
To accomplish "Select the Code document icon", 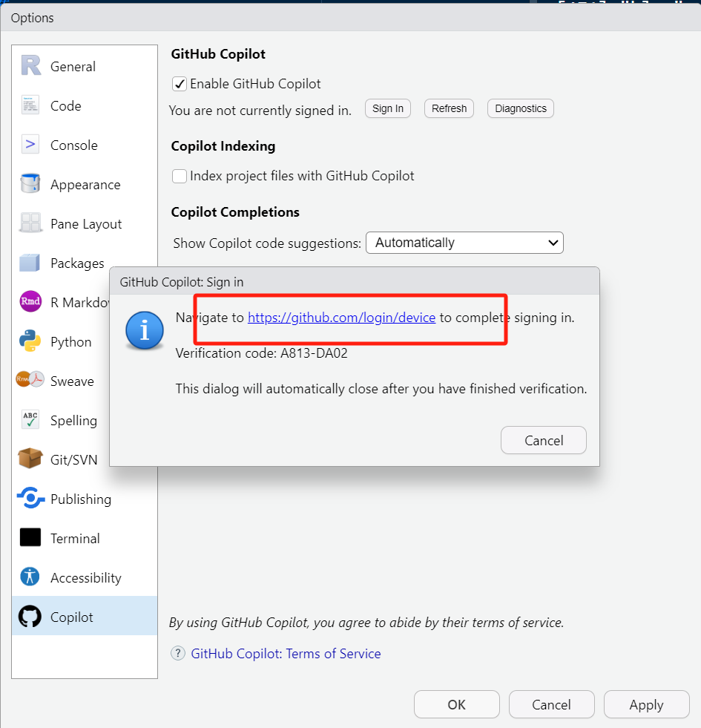I will pos(30,105).
